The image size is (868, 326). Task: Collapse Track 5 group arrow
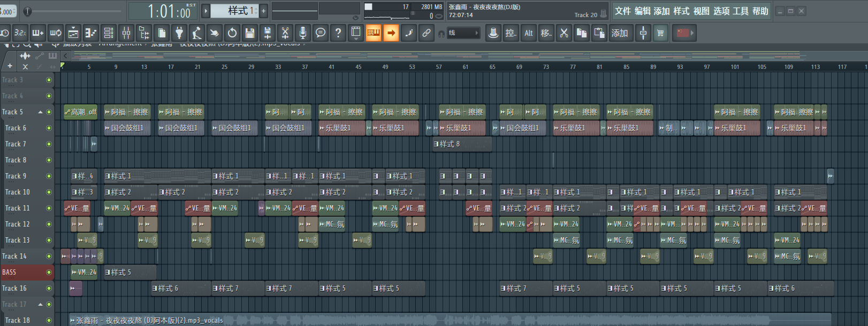coord(40,112)
